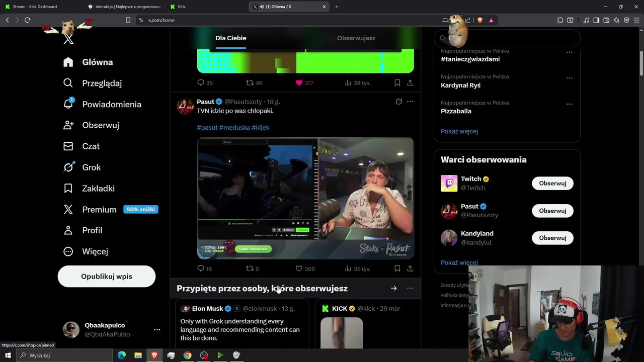Open the Brave hamburger main menu
The height and width of the screenshot is (362, 644).
click(x=636, y=20)
